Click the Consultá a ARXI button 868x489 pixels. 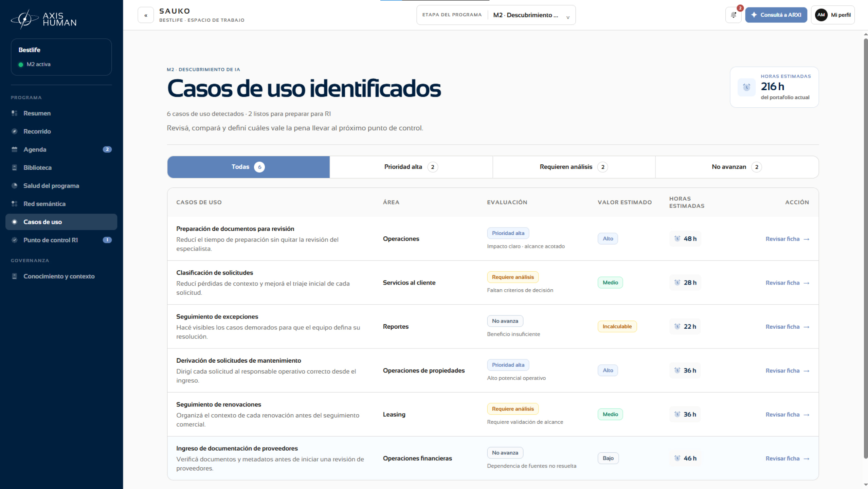click(776, 15)
